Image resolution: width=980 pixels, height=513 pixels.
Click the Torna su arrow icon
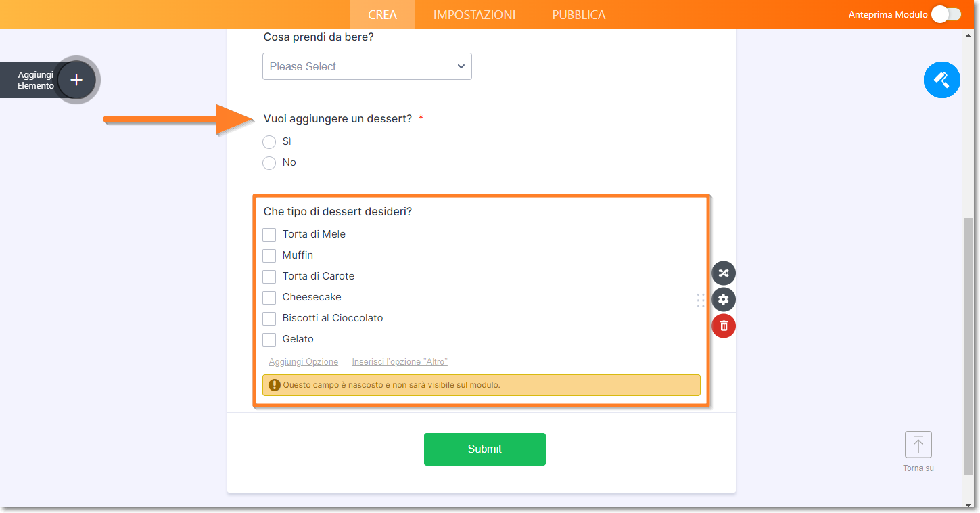pyautogui.click(x=918, y=445)
